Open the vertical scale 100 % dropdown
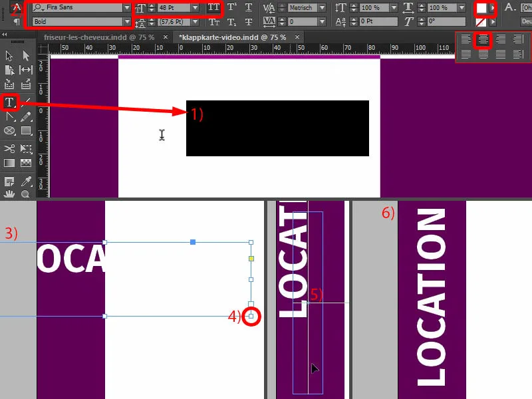The image size is (532, 399). (394, 7)
